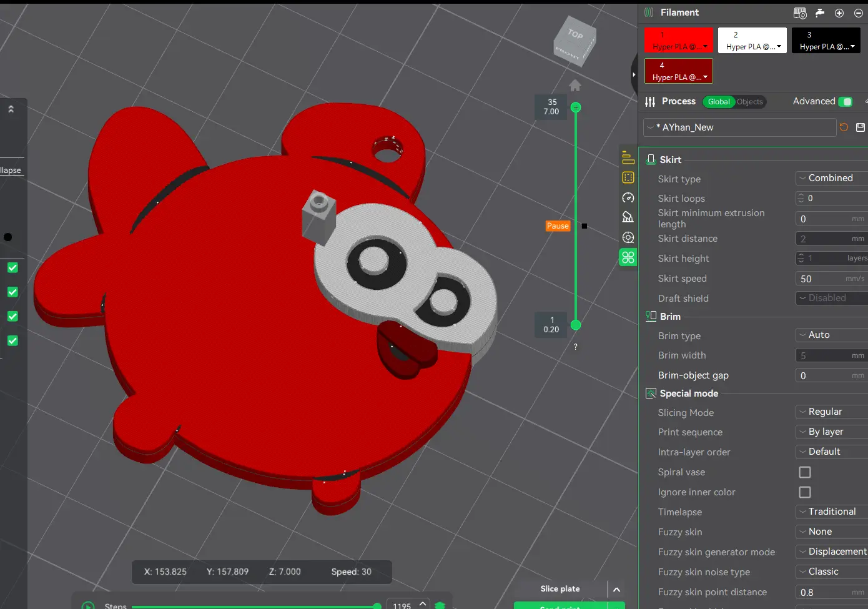868x609 pixels.
Task: Select filament 2 white Hyper PLA swatch
Action: [x=752, y=40]
